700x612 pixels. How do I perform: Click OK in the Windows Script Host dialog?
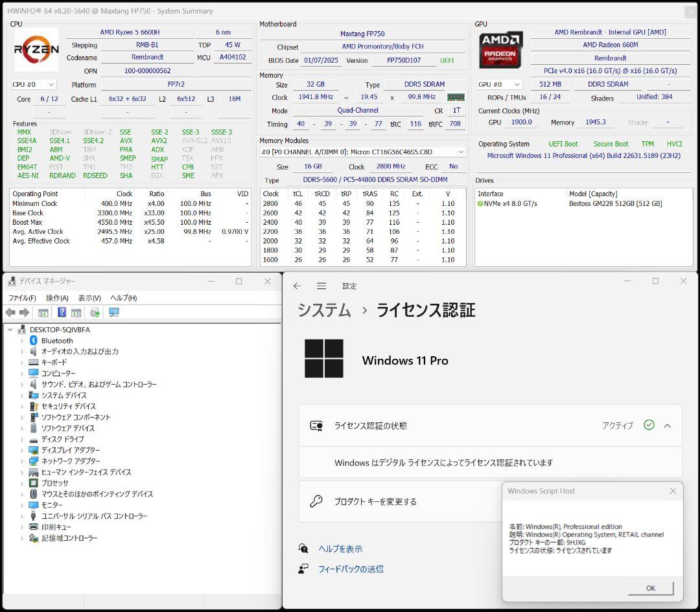(x=650, y=588)
